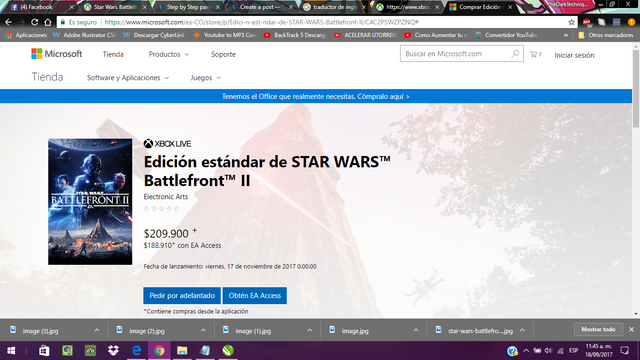Viewport: 640px width, 360px height.
Task: Open Store app in taskbar
Action: [x=44, y=351]
